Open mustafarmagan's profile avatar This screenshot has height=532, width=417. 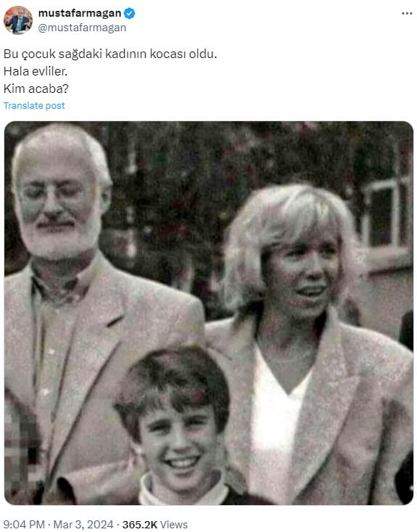(18, 20)
